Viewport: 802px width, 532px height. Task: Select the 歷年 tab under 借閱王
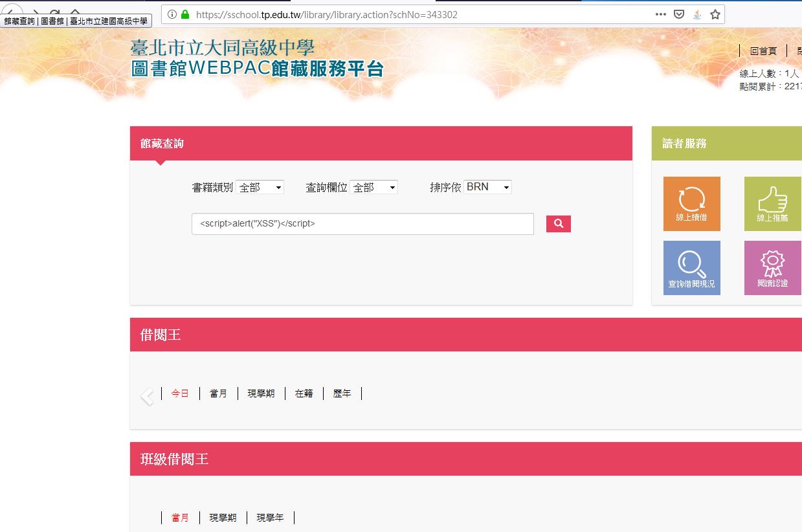point(342,393)
